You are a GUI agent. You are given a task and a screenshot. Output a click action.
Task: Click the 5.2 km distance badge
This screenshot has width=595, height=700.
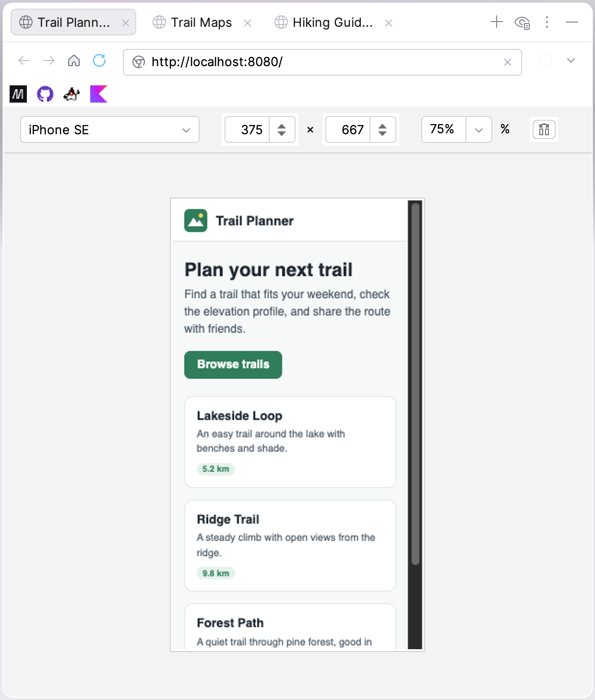(x=216, y=469)
